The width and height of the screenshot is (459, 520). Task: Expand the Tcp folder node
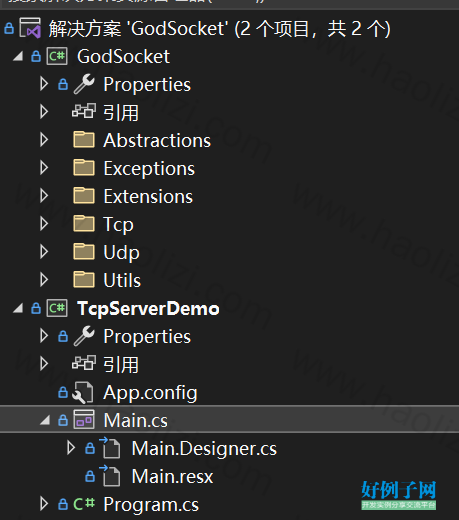[44, 224]
